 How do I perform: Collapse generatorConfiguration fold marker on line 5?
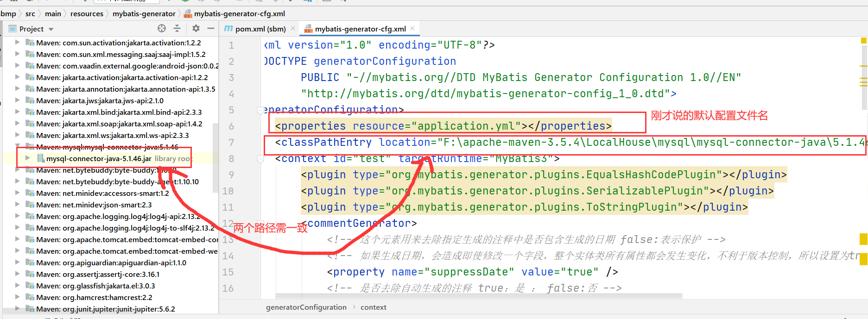[x=260, y=110]
